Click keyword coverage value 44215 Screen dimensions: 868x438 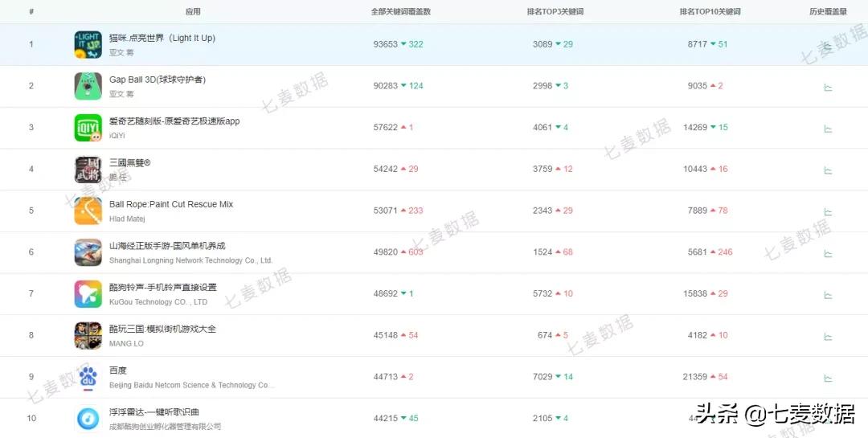pos(385,418)
